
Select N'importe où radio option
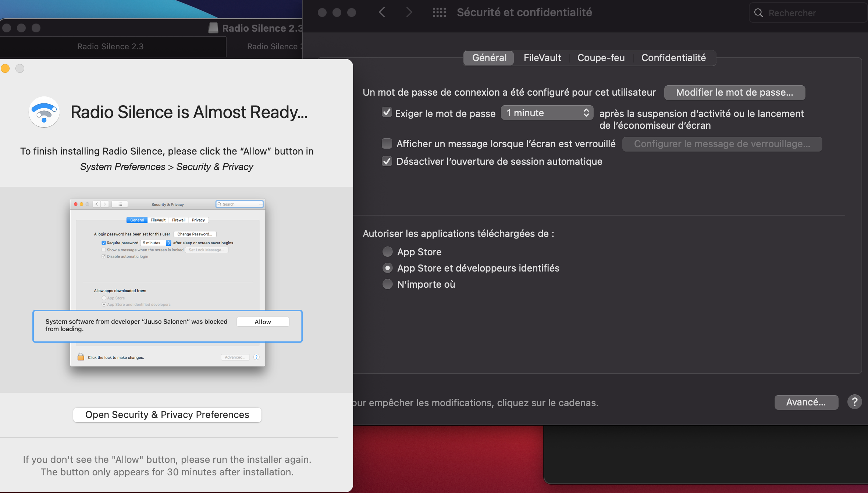387,284
